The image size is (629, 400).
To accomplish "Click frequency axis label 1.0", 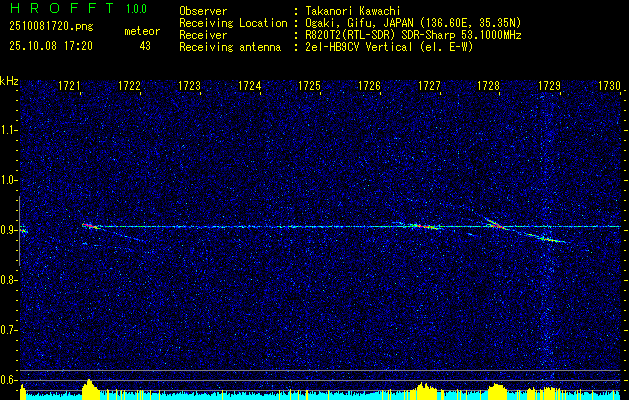I will (8, 180).
